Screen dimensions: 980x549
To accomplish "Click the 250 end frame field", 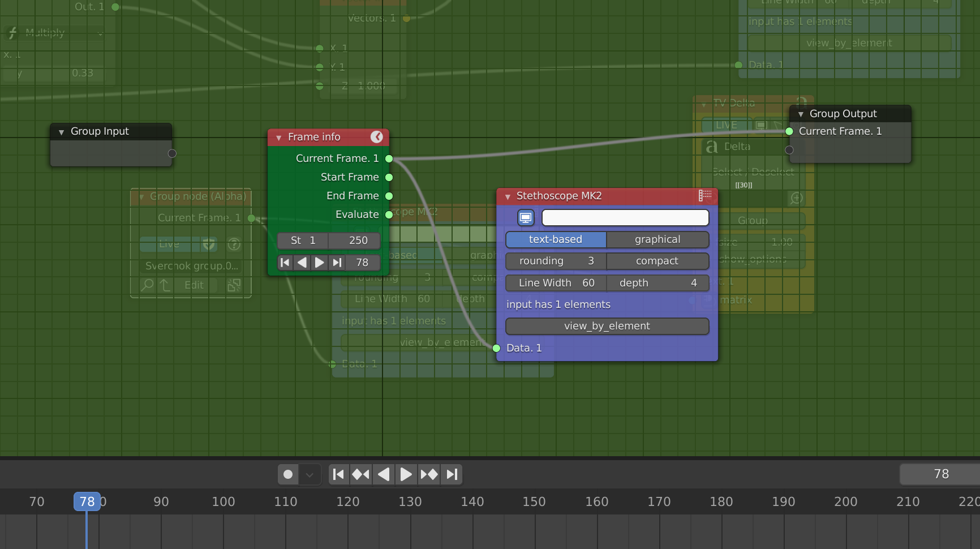I will pyautogui.click(x=354, y=241).
